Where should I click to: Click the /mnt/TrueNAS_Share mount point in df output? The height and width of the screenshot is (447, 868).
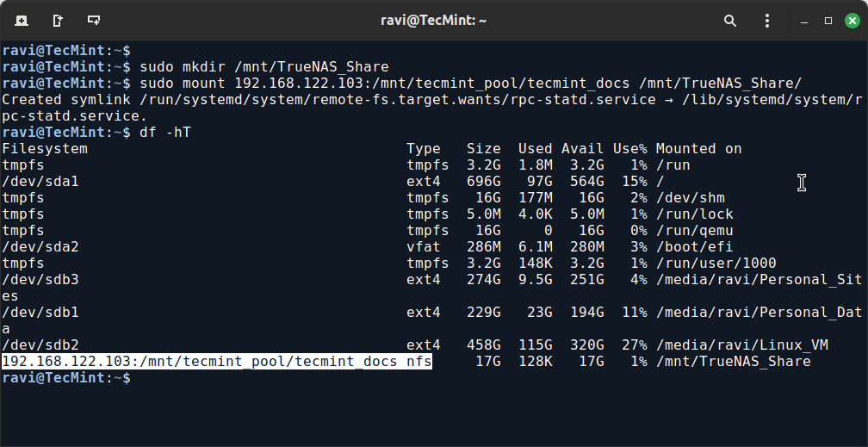(x=733, y=362)
